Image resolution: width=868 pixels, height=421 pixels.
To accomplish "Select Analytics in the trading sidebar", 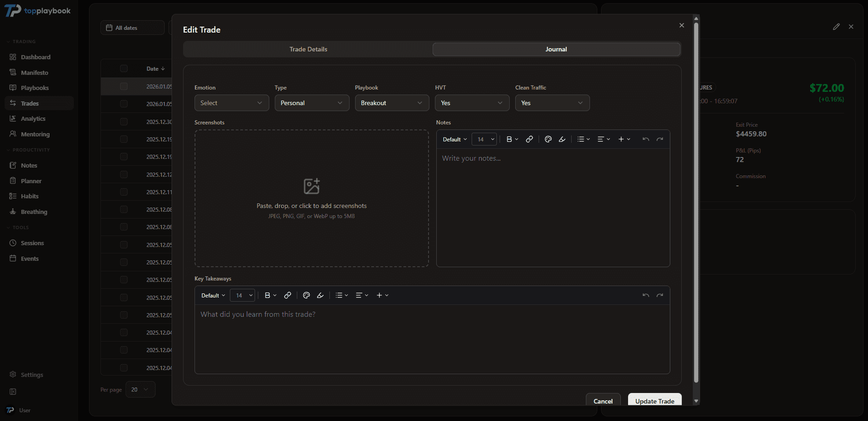I will coord(33,118).
